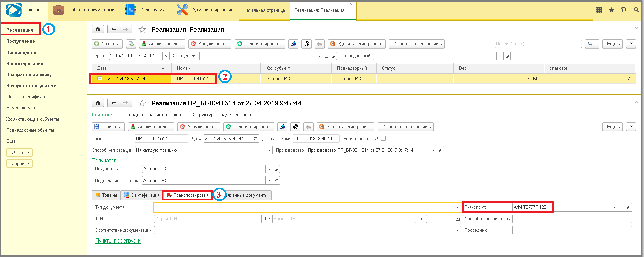
Task: Open the lower Создать на основании menu
Action: point(405,127)
